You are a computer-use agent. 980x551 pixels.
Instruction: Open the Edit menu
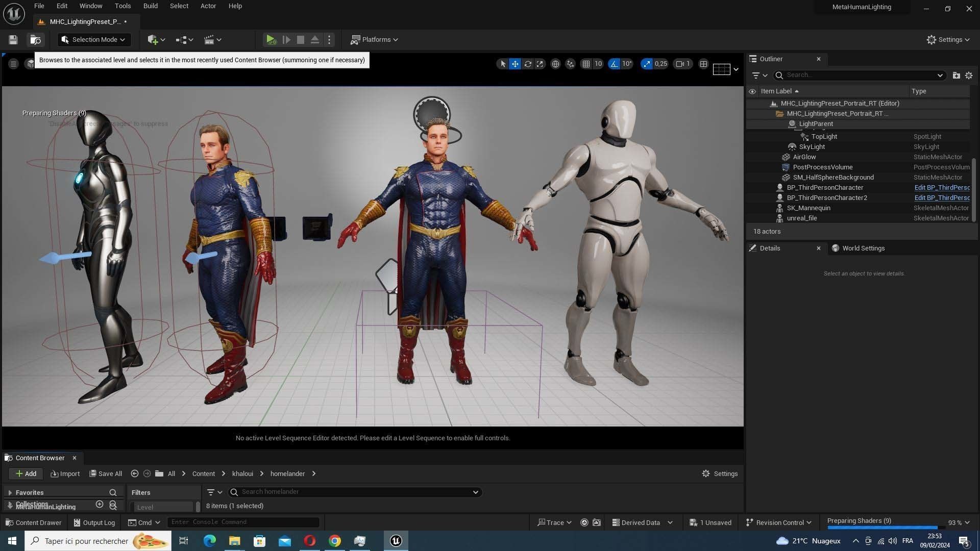point(62,6)
